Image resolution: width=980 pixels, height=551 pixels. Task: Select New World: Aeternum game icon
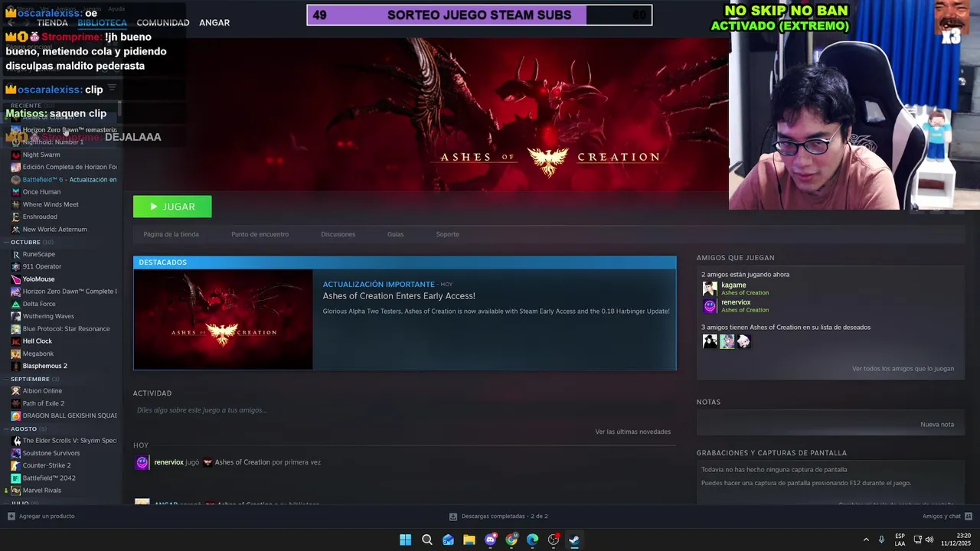(x=15, y=229)
